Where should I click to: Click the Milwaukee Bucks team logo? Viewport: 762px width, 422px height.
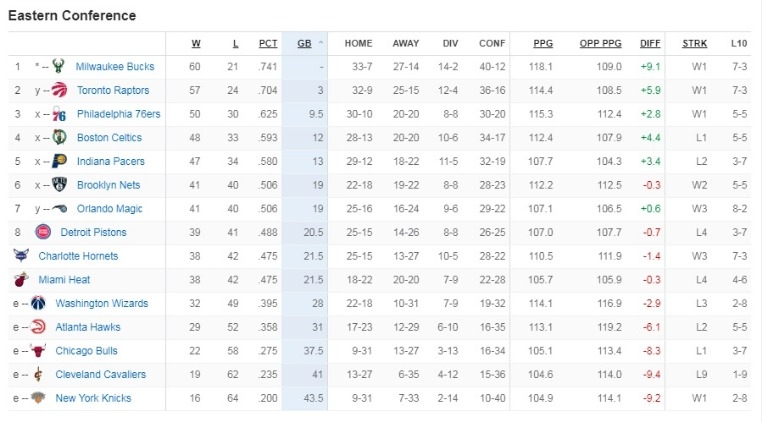pyautogui.click(x=58, y=66)
